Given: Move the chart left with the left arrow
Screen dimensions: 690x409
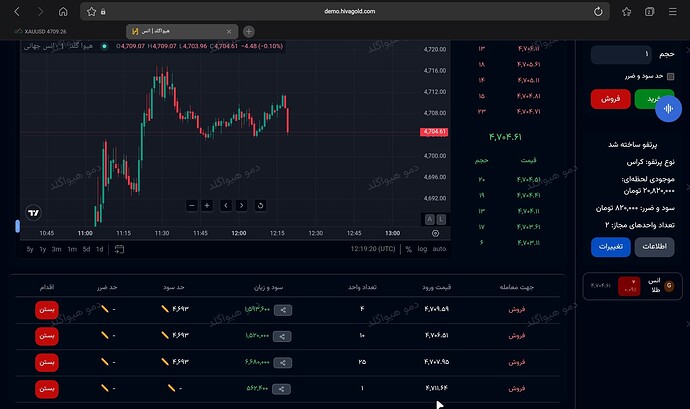Looking at the screenshot, I should coord(226,206).
